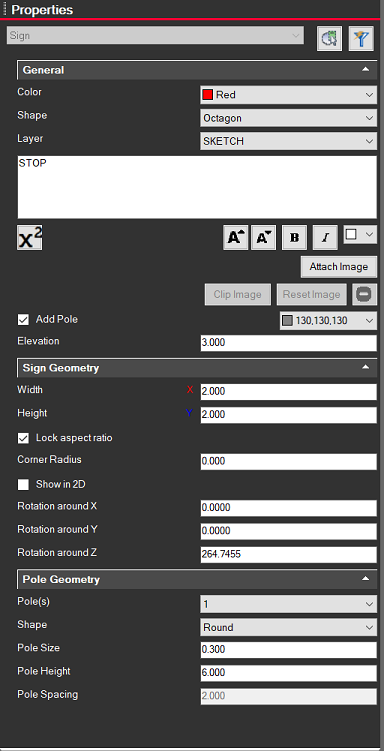The width and height of the screenshot is (384, 751).
Task: Uncheck the Add Pole checkbox
Action: tap(23, 319)
